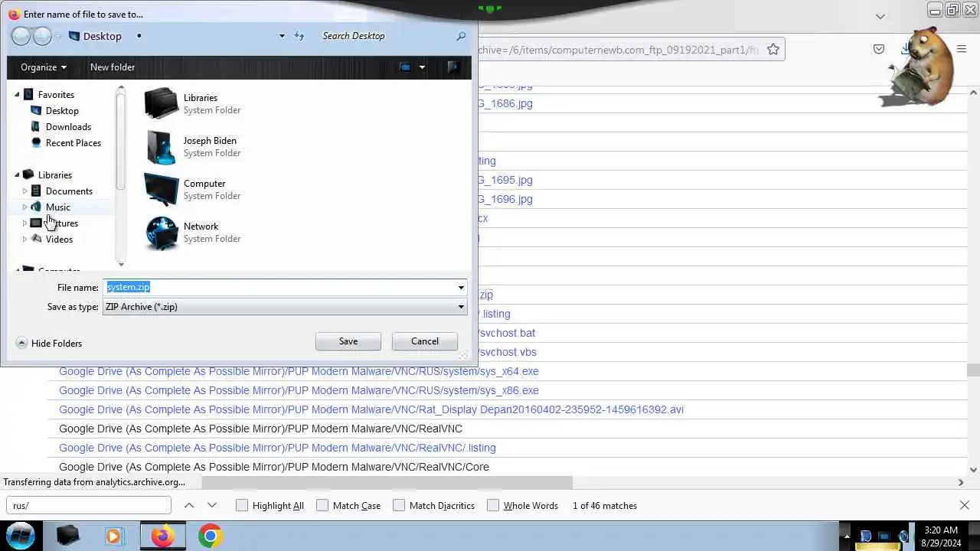Show hidden system tray icons
The width and height of the screenshot is (980, 551).
coord(846,536)
